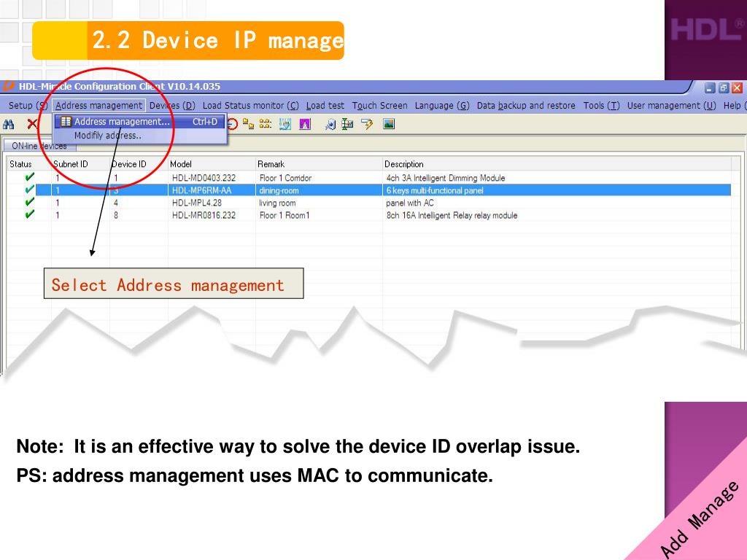Click the red X delete toolbar icon
This screenshot has width=747, height=560.
tap(32, 124)
